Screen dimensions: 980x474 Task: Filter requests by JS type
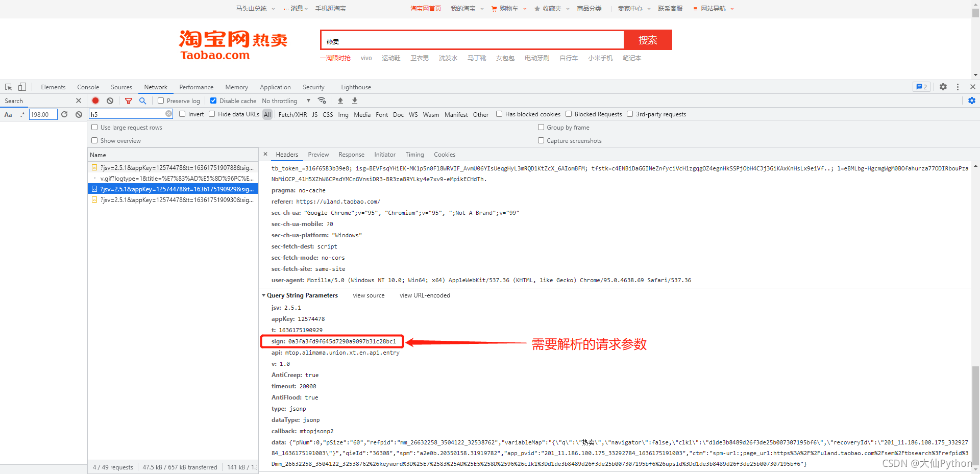tap(315, 114)
